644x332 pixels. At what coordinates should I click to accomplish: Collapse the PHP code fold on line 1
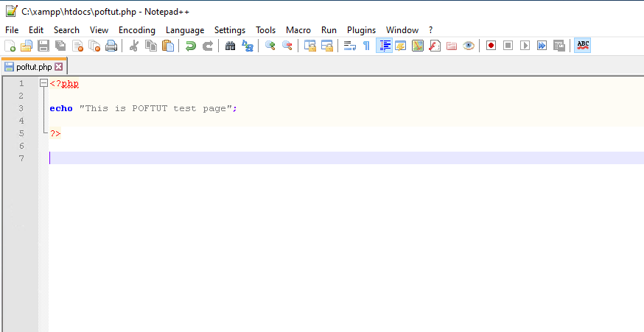43,83
